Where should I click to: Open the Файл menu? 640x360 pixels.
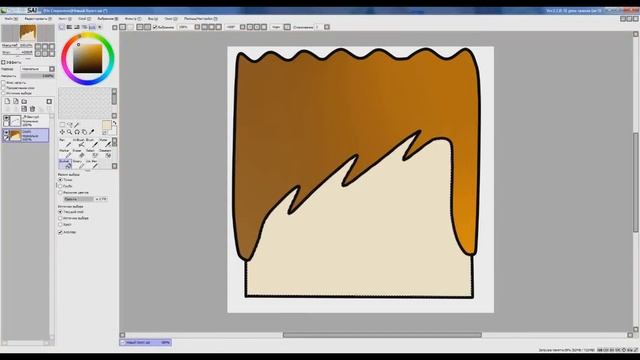pos(11,19)
